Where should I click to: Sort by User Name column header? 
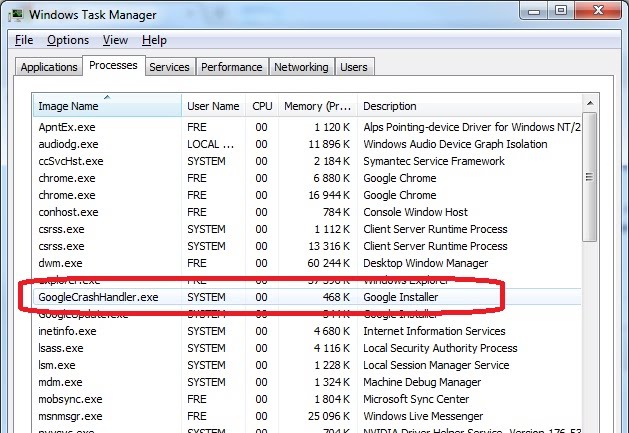pyautogui.click(x=213, y=106)
